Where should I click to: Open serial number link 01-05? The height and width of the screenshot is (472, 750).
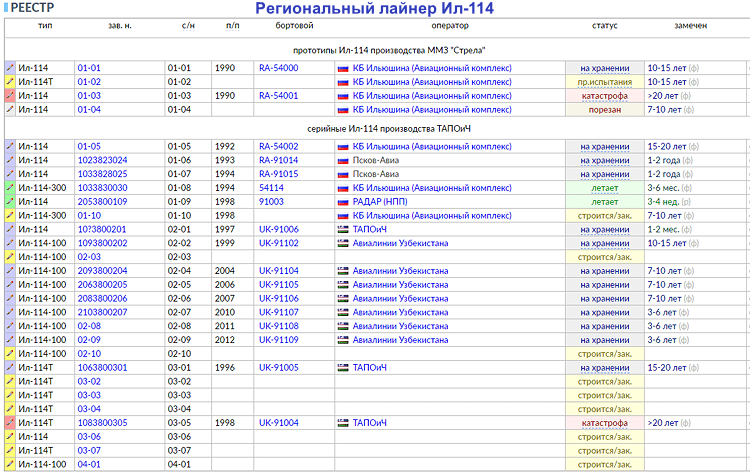89,146
